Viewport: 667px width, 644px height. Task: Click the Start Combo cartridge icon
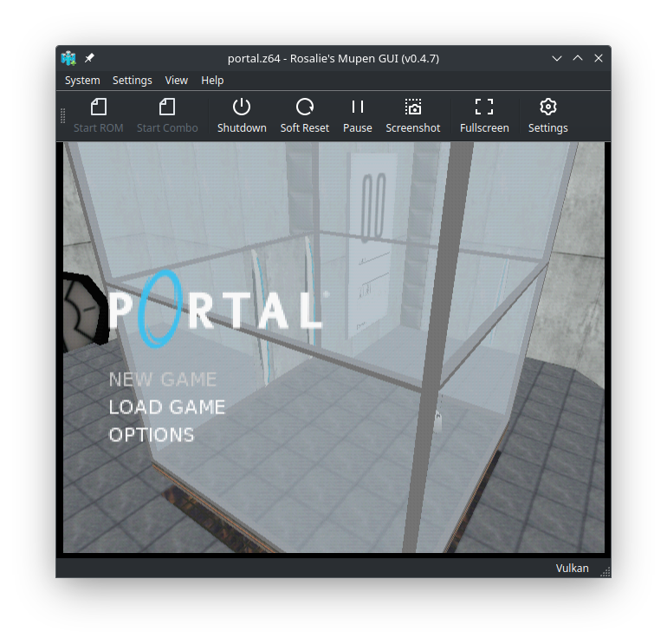[x=167, y=107]
